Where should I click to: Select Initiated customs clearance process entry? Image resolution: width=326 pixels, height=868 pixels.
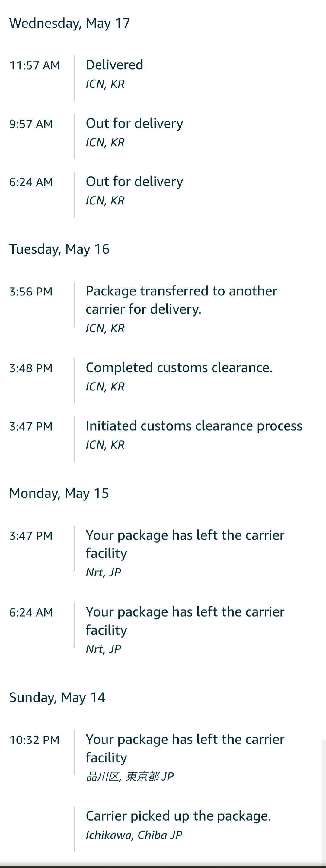(x=194, y=426)
